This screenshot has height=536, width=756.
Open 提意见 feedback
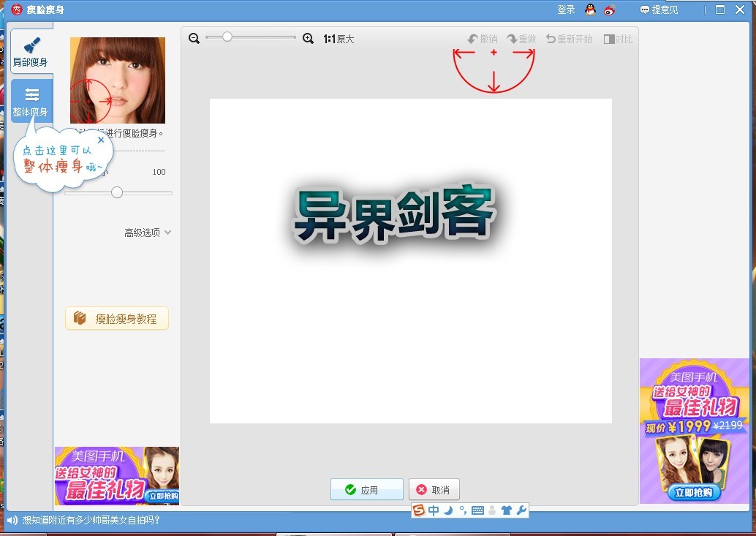[x=659, y=10]
